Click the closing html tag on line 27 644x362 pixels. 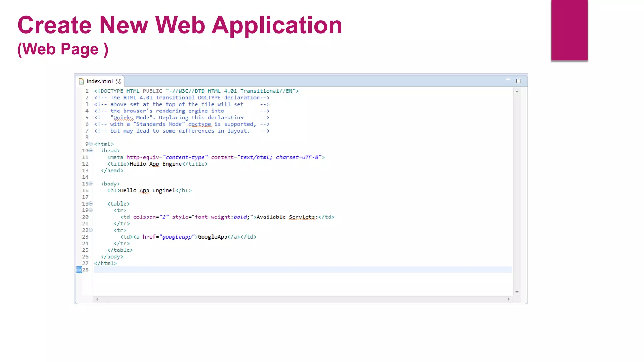point(105,263)
